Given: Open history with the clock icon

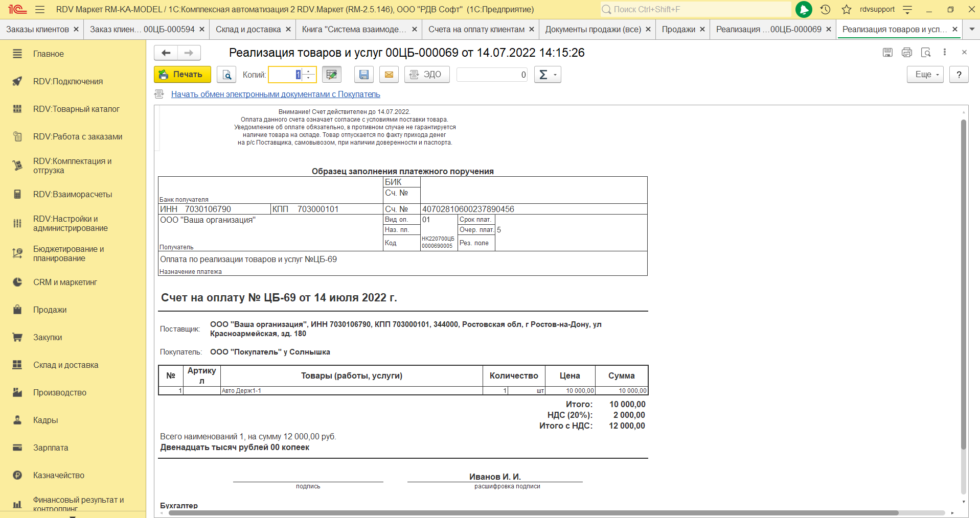Looking at the screenshot, I should [x=825, y=9].
